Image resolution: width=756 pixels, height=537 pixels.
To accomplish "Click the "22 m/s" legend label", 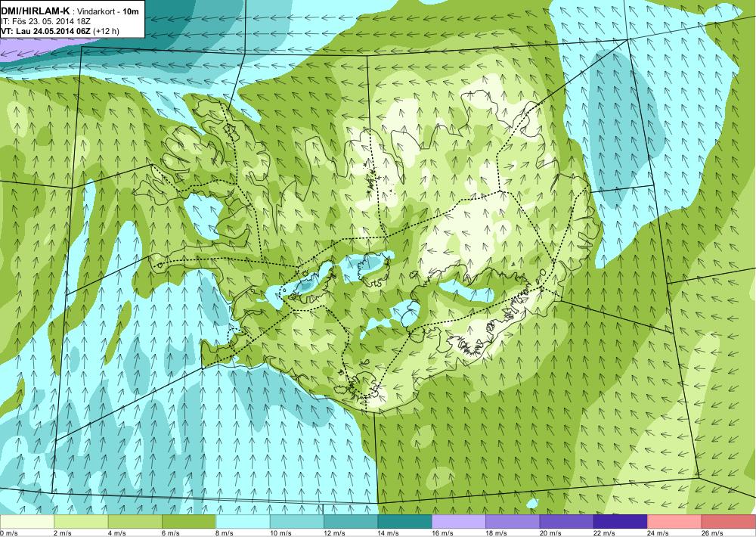I will [x=605, y=533].
